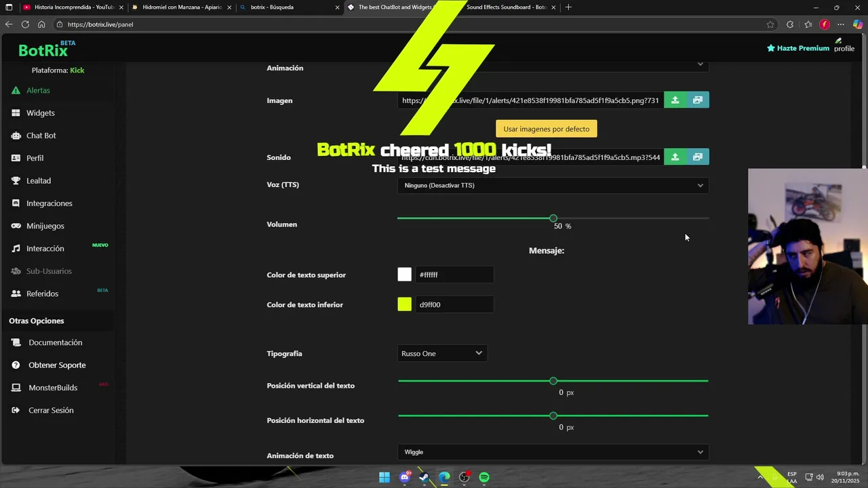The height and width of the screenshot is (488, 868).
Task: Open the Alertas section icon
Action: click(16, 90)
